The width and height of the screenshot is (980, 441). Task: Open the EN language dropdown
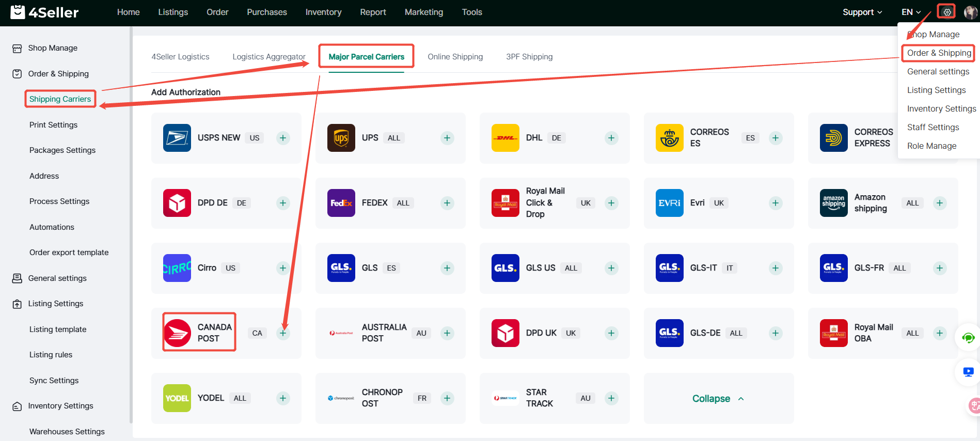coord(911,12)
